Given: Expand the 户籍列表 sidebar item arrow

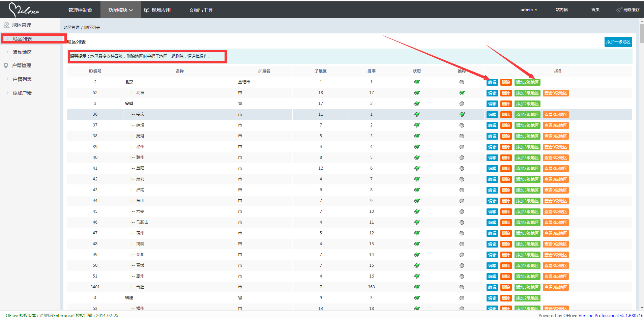Looking at the screenshot, I should coord(8,79).
